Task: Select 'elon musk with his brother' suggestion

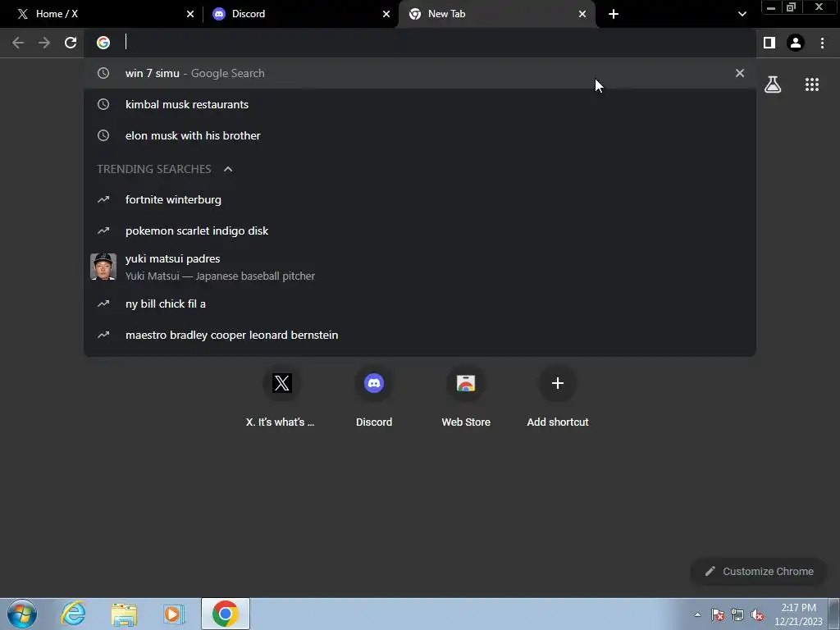Action: [x=420, y=135]
